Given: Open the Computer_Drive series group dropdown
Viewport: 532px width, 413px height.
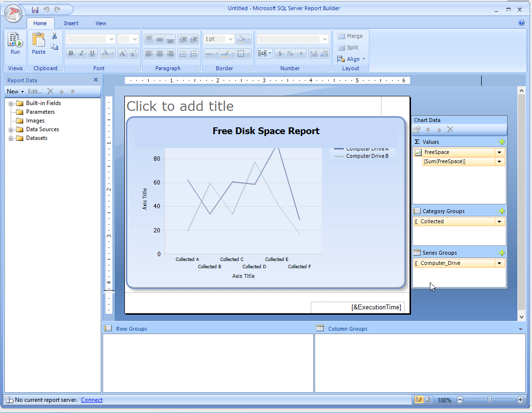Looking at the screenshot, I should pos(499,263).
